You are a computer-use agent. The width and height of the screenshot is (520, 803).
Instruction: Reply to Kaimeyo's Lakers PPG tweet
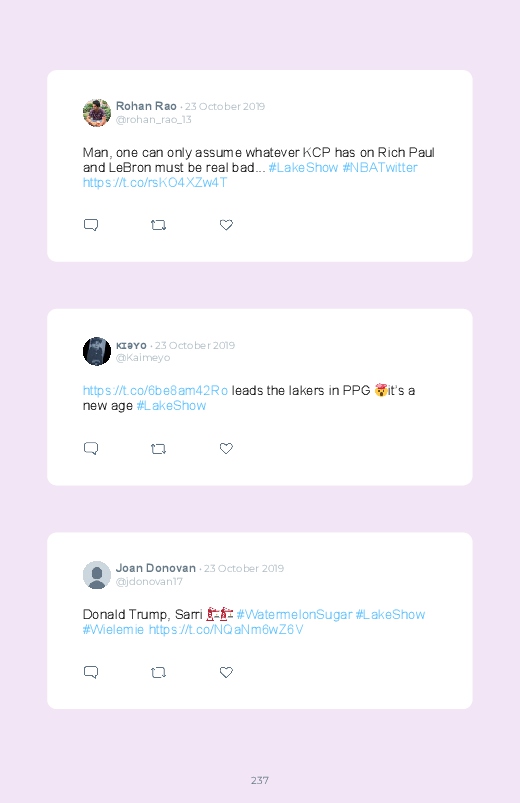(x=91, y=449)
